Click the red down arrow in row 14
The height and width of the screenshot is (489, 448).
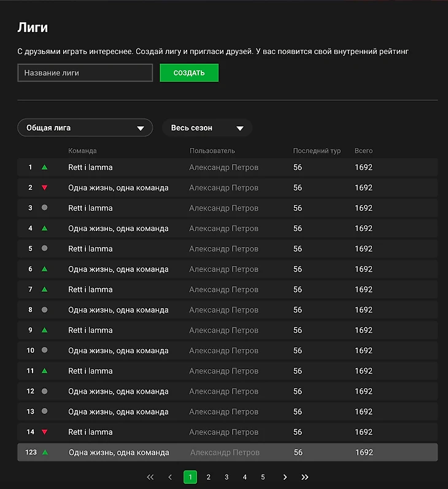click(x=44, y=432)
